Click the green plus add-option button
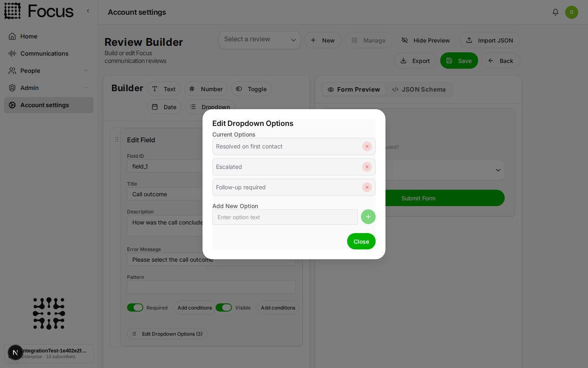This screenshot has height=368, width=588. [368, 217]
